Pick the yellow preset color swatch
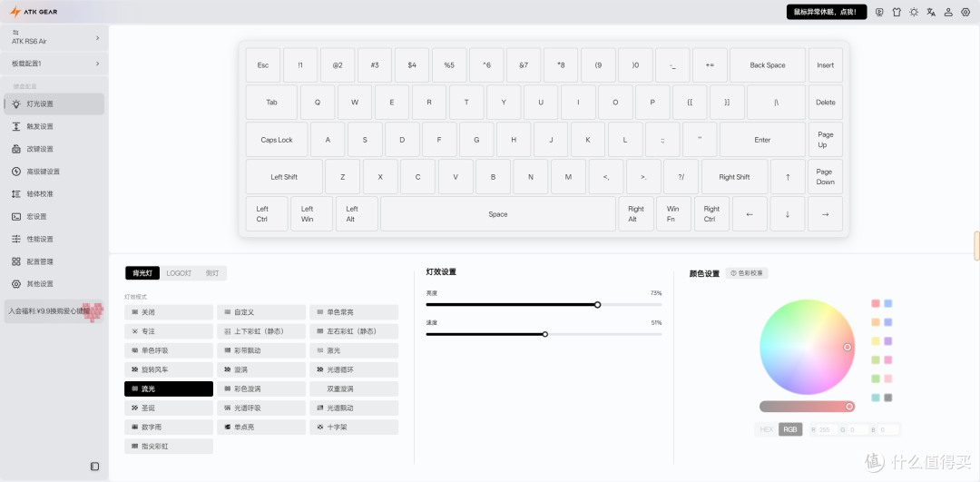Image resolution: width=980 pixels, height=482 pixels. click(x=876, y=341)
